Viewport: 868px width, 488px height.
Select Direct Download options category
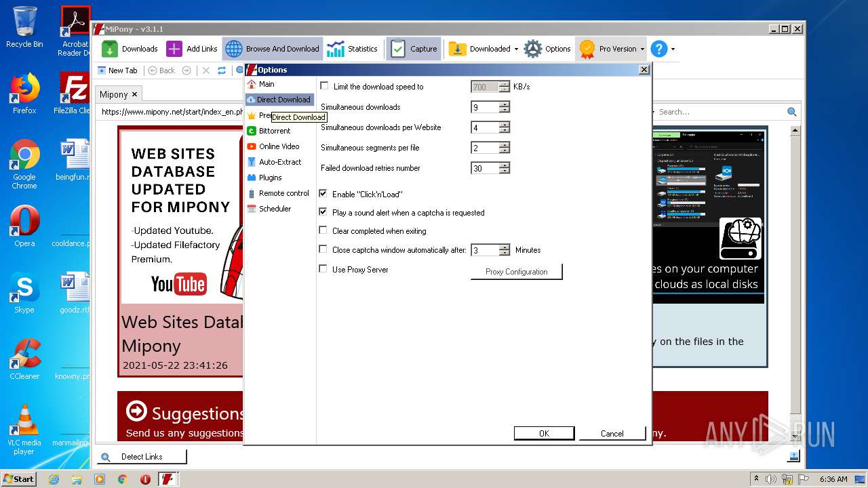[x=279, y=100]
